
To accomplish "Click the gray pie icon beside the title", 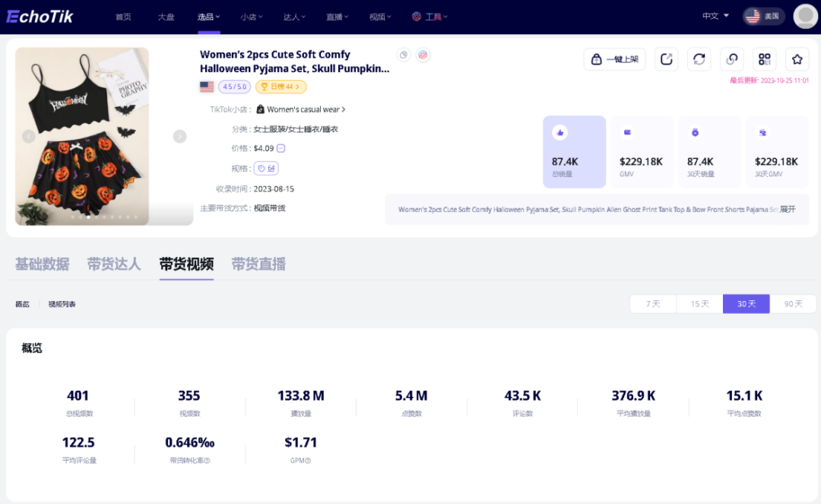I will tap(403, 55).
